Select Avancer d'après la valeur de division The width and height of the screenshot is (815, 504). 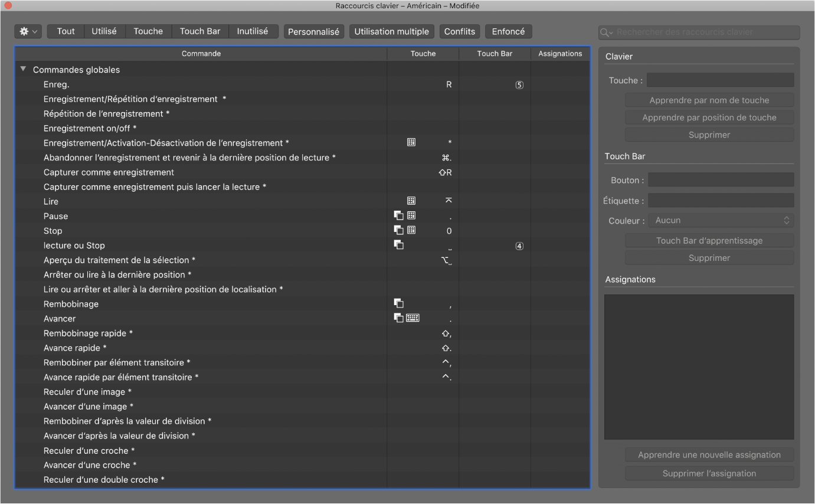[302, 436]
